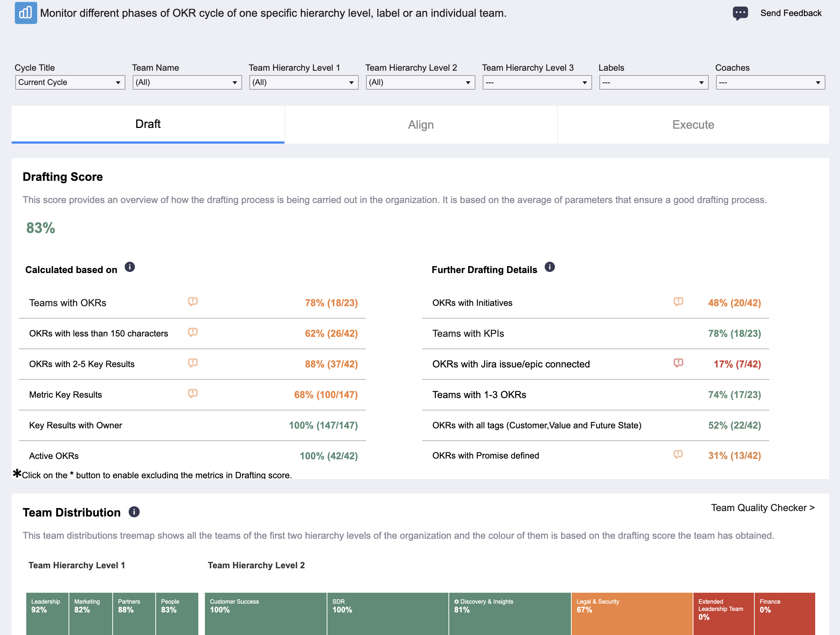Click comment icon for OKRs with Promise defined
840x635 pixels.
click(x=678, y=455)
